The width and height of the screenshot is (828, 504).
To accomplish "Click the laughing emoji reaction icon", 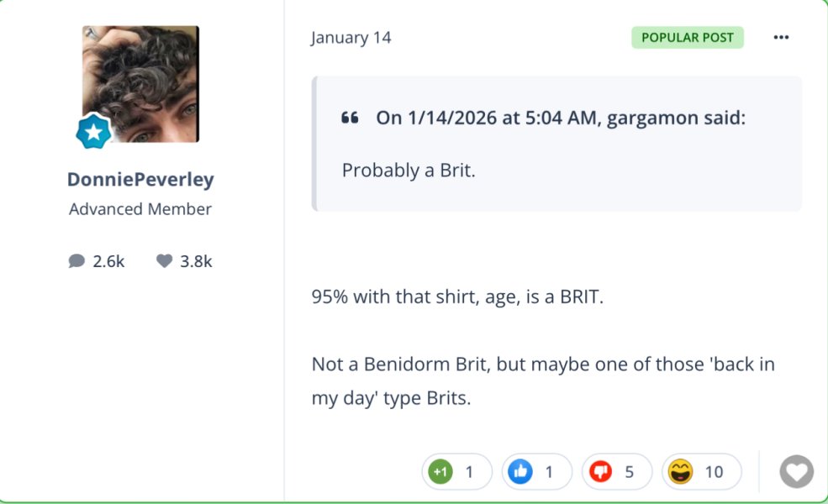I will pos(680,472).
